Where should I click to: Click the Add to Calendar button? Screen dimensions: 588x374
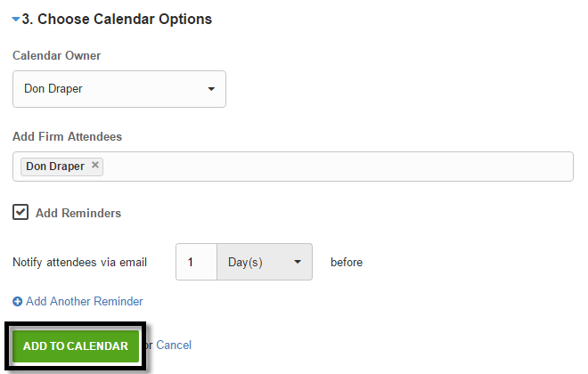(x=76, y=346)
